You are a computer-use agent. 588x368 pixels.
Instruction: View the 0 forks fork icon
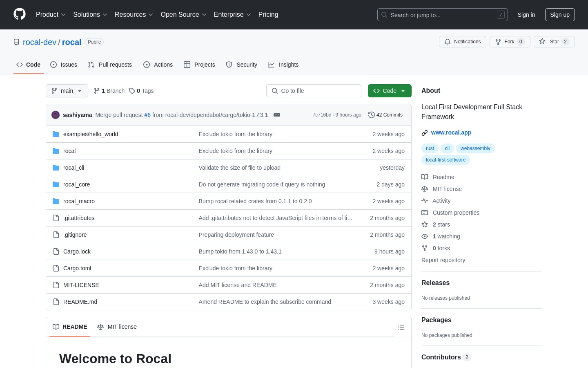click(x=425, y=248)
